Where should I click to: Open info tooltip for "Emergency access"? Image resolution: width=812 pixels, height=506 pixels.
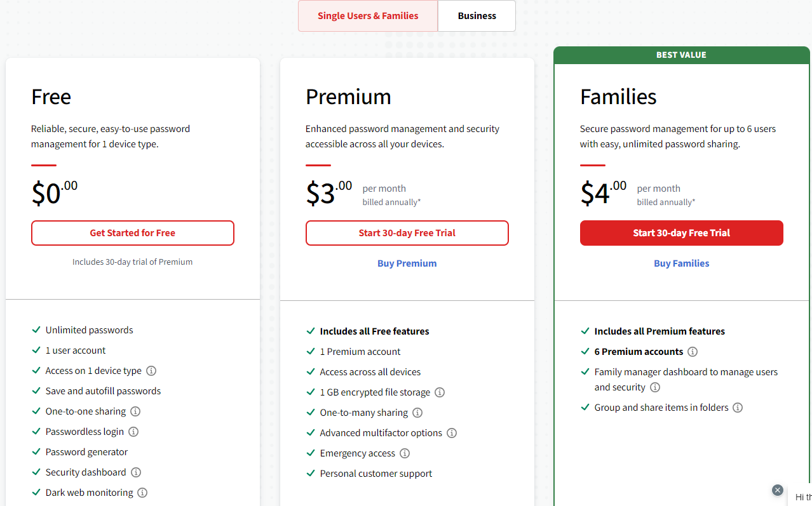[405, 453]
